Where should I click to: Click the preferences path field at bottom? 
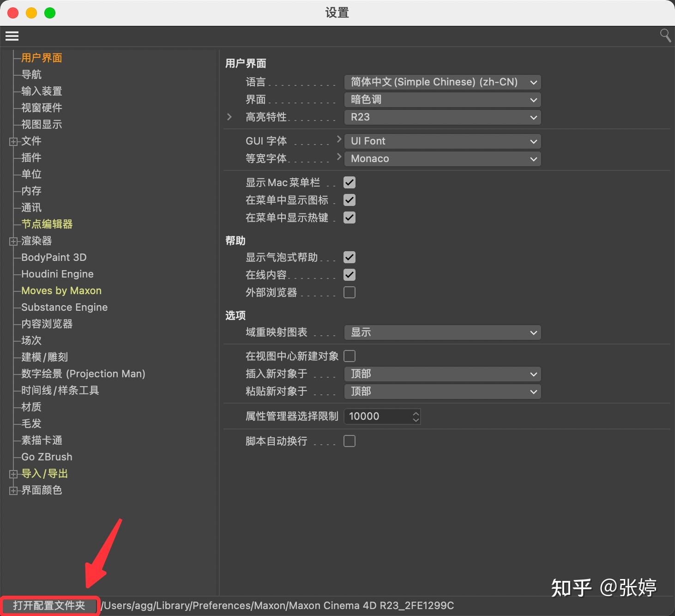click(x=277, y=605)
